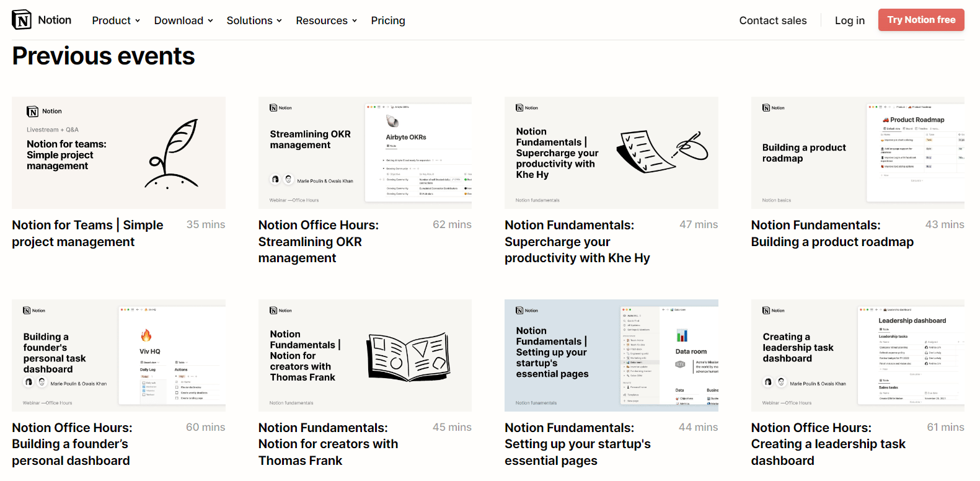
Task: Open the Building a product roadmap thumbnail
Action: click(x=858, y=152)
